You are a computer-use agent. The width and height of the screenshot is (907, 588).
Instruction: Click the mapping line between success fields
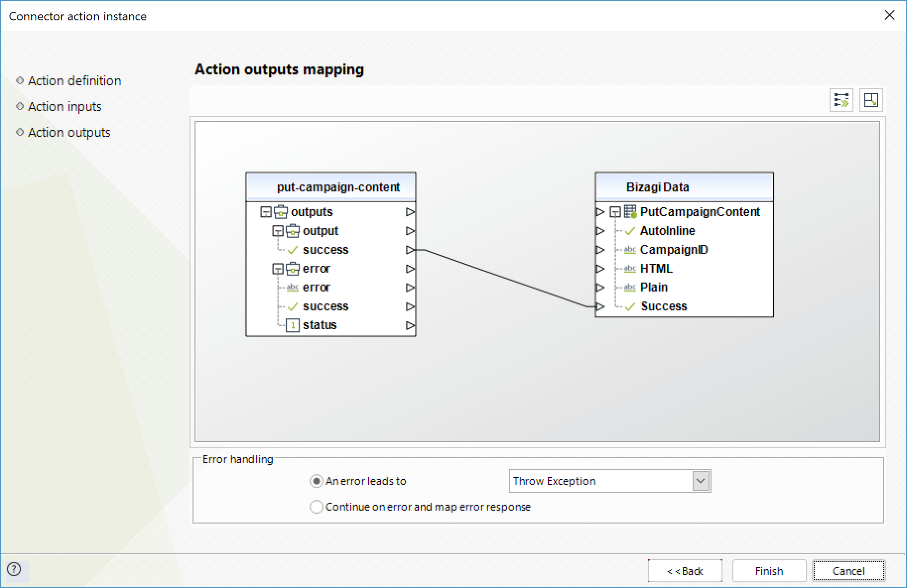(x=506, y=279)
